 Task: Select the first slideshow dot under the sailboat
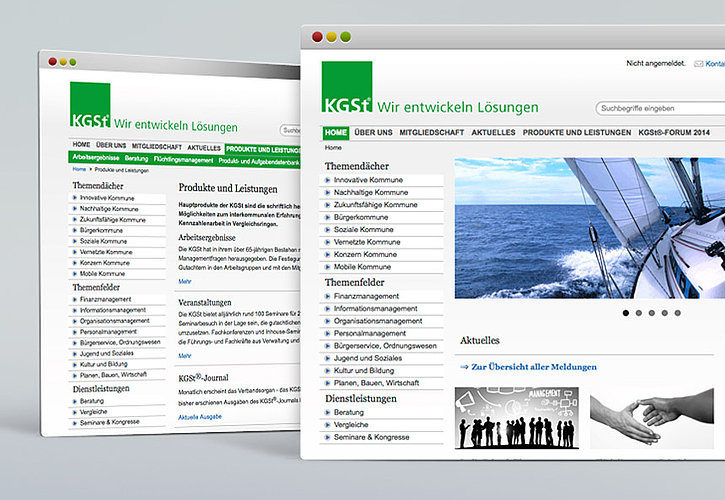click(627, 313)
